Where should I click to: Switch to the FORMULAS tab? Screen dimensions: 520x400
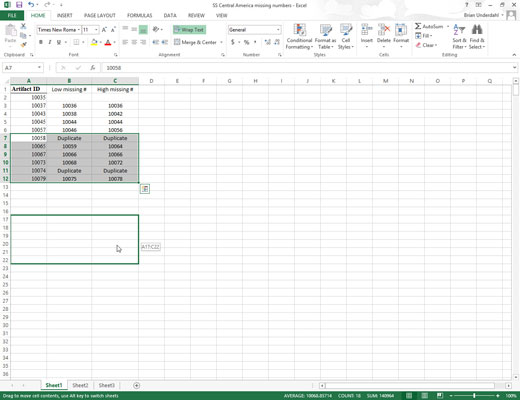(139, 15)
